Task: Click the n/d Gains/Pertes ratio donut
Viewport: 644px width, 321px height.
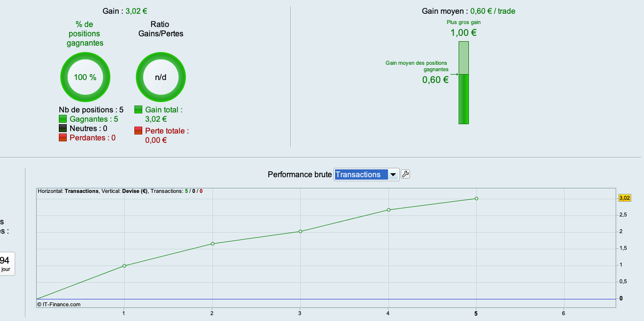Action: click(x=161, y=77)
